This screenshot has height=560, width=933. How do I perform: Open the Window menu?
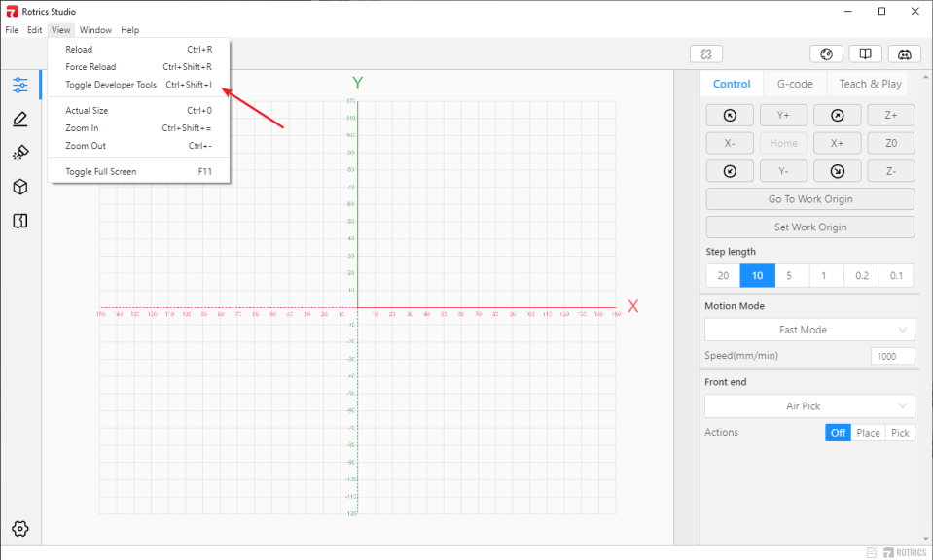click(x=95, y=30)
